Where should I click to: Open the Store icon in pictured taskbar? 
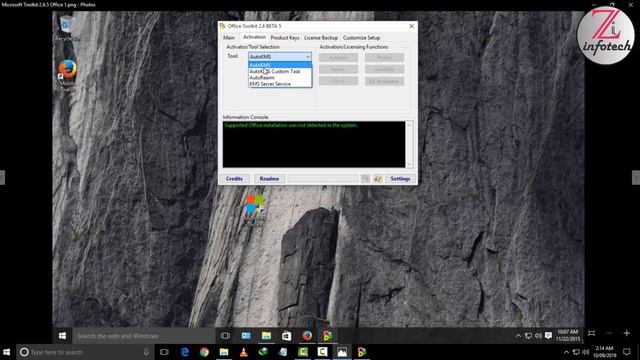tap(287, 336)
